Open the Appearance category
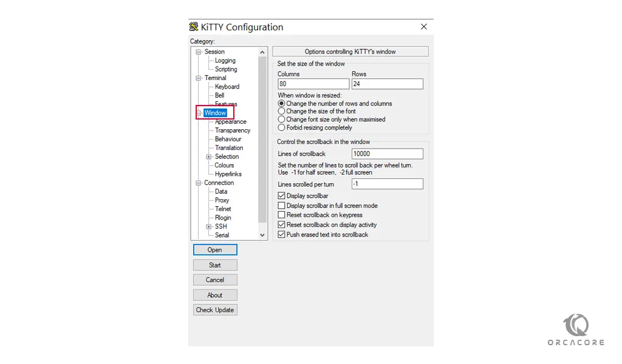The image size is (622, 364). tap(230, 122)
